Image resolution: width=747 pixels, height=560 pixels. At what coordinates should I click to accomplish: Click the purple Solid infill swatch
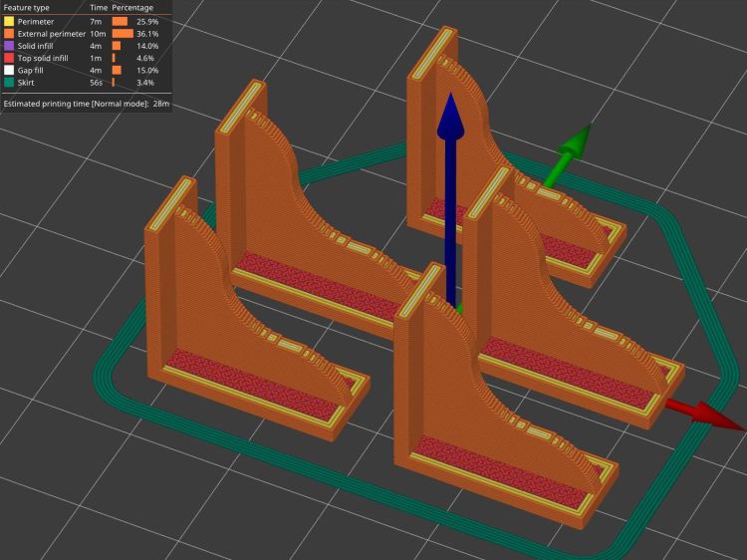[x=9, y=46]
